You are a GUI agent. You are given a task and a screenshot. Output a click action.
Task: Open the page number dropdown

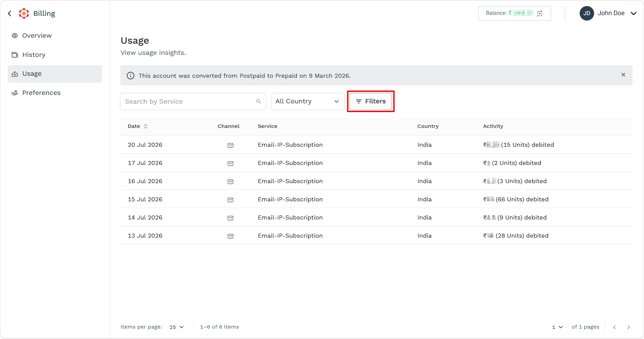(557, 327)
